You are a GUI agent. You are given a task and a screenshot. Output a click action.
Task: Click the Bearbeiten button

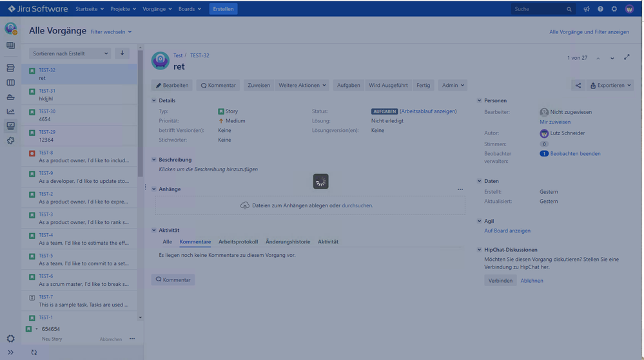172,86
